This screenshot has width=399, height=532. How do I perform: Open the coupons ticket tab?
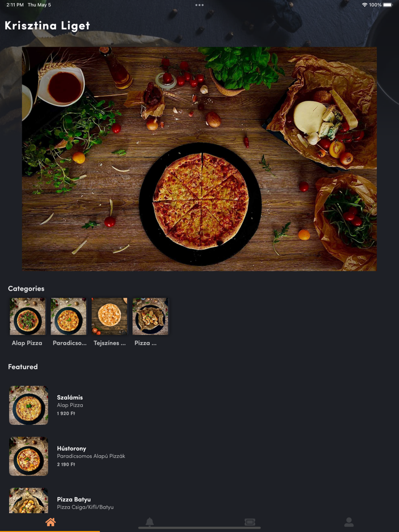250,522
